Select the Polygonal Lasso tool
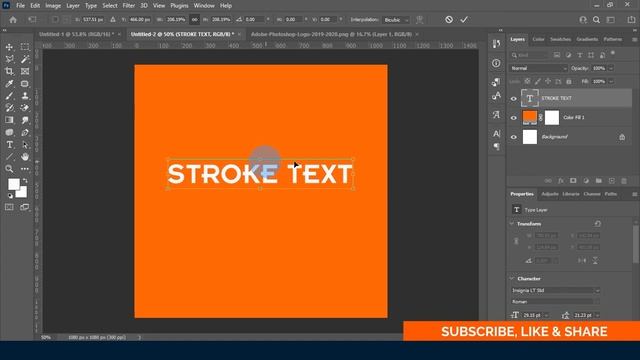Viewport: 640px width, 360px height. pos(9,59)
